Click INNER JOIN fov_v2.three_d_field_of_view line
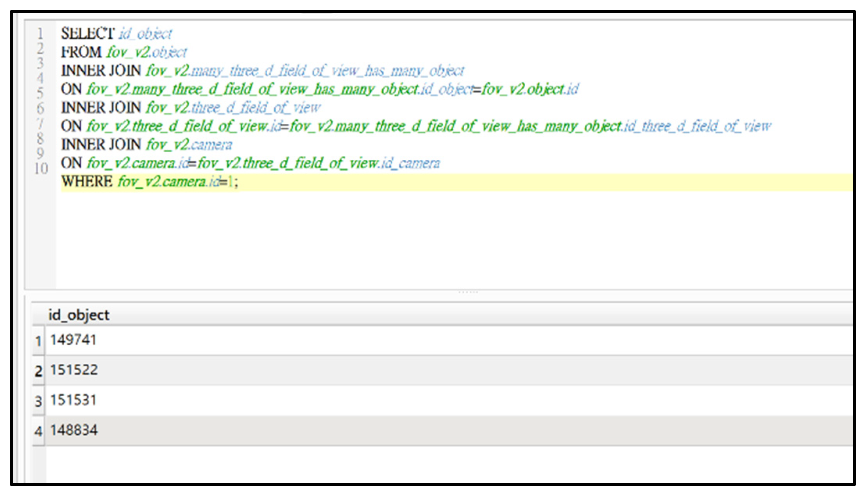This screenshot has height=498, width=868. [191, 108]
